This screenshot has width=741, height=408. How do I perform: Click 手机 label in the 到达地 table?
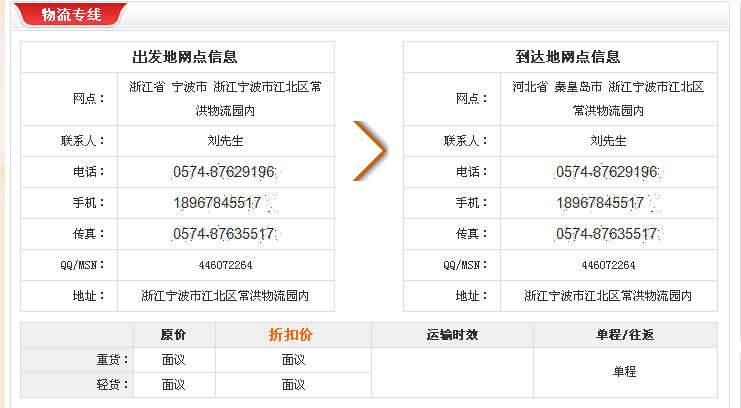pos(472,203)
